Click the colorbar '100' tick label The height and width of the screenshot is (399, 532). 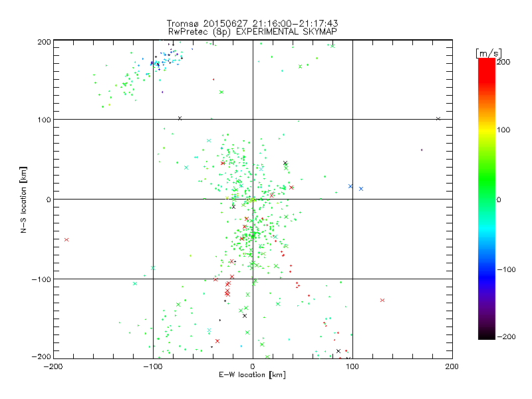(x=503, y=130)
